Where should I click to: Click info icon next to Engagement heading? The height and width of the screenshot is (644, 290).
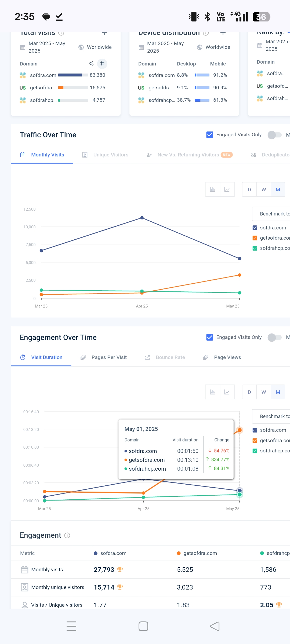(x=67, y=535)
